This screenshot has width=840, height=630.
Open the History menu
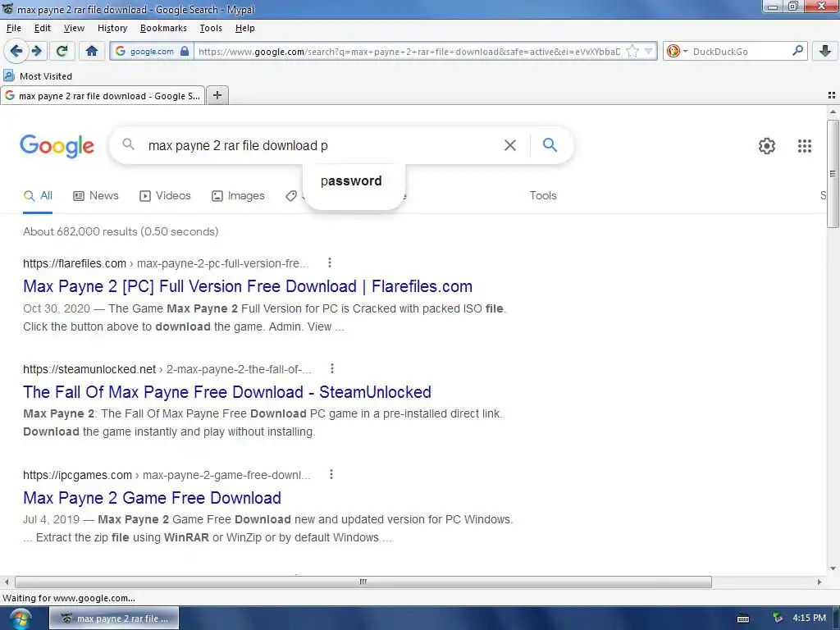click(112, 28)
